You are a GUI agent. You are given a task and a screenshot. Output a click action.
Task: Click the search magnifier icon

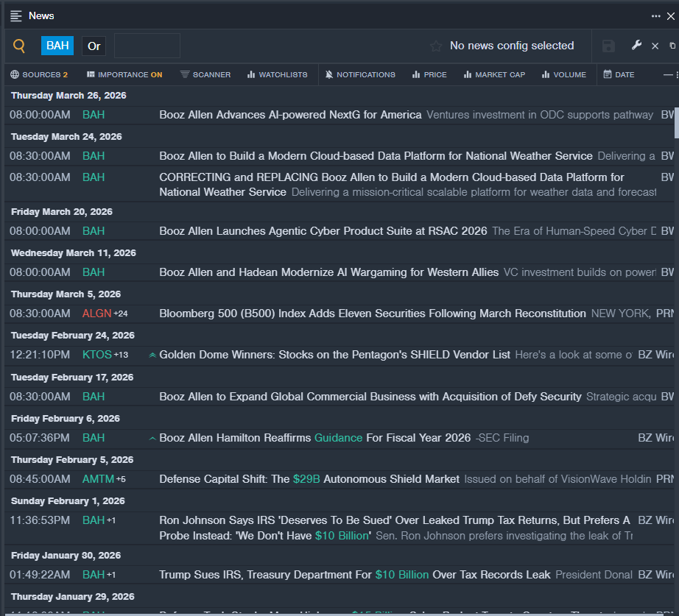pos(19,46)
